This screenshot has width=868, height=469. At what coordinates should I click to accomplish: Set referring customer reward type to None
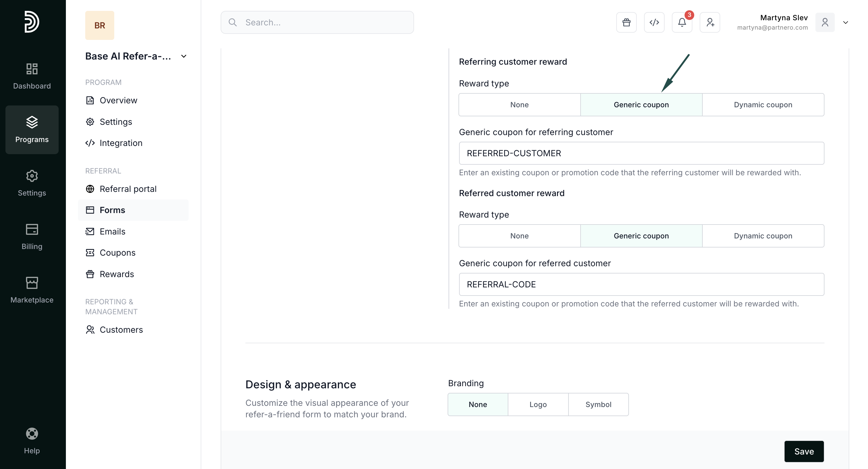[519, 105]
